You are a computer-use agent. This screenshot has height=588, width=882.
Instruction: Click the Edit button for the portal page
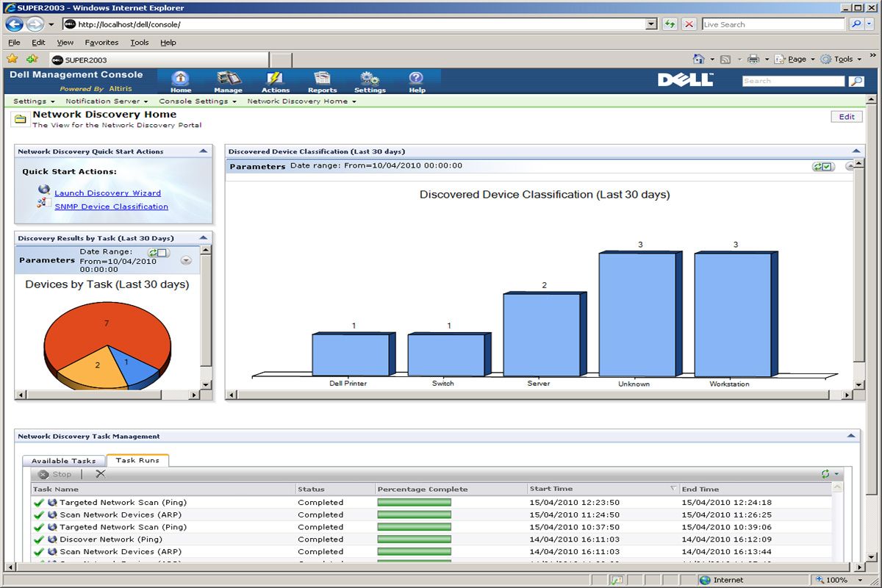[x=847, y=117]
